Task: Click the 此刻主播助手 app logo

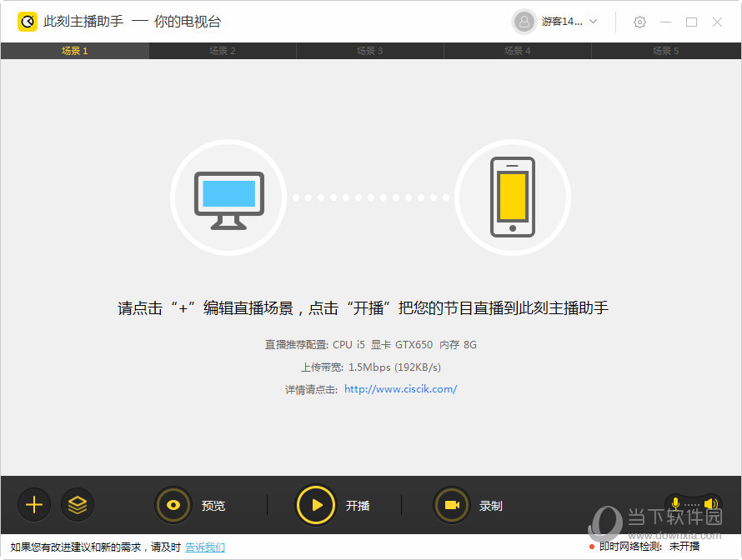Action: click(28, 22)
